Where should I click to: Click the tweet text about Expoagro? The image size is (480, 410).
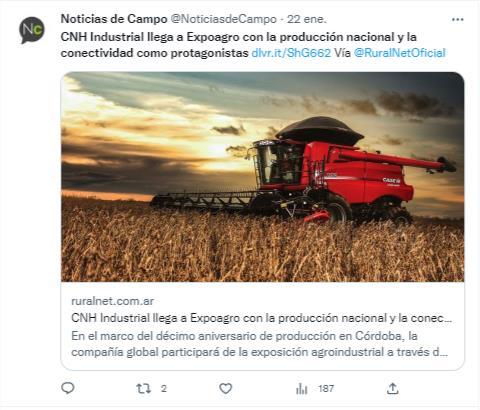tap(238, 45)
